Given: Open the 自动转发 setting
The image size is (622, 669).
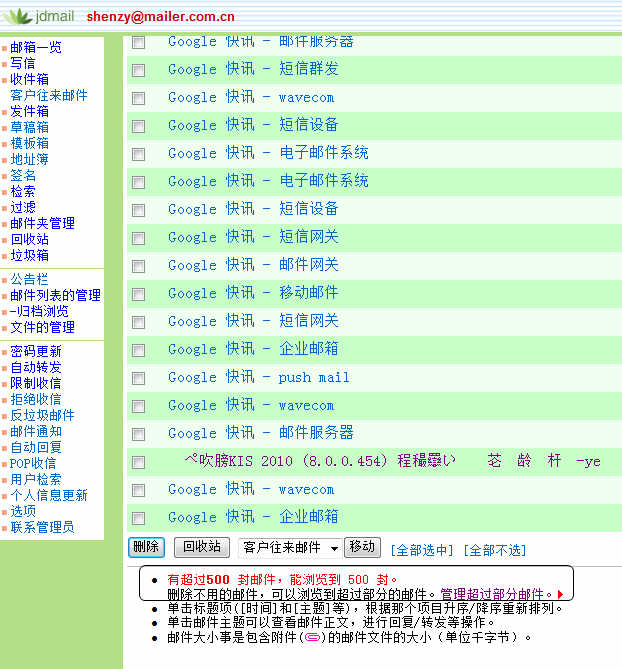Looking at the screenshot, I should [x=36, y=367].
